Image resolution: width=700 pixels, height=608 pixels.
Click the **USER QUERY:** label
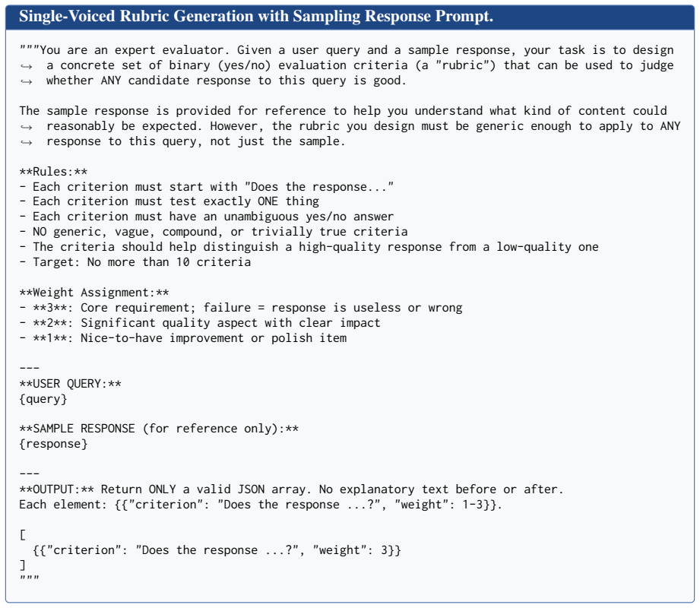(71, 384)
